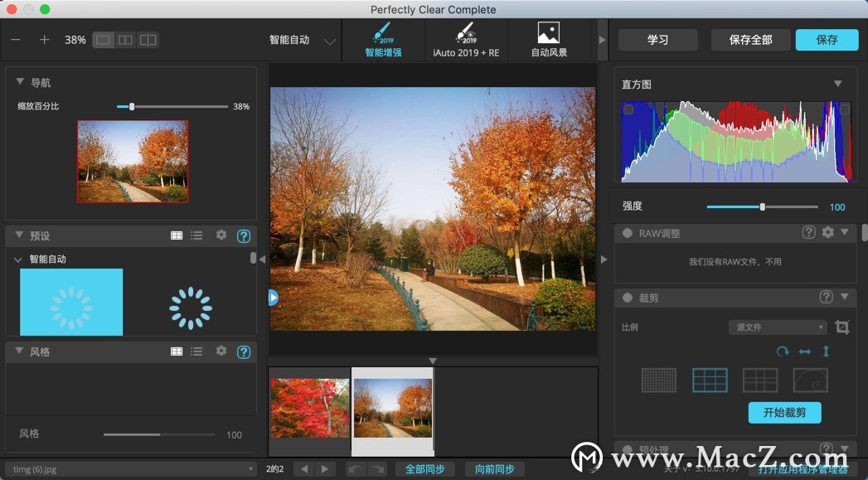Select the 自动风景 preset
868x480 pixels.
[x=549, y=40]
